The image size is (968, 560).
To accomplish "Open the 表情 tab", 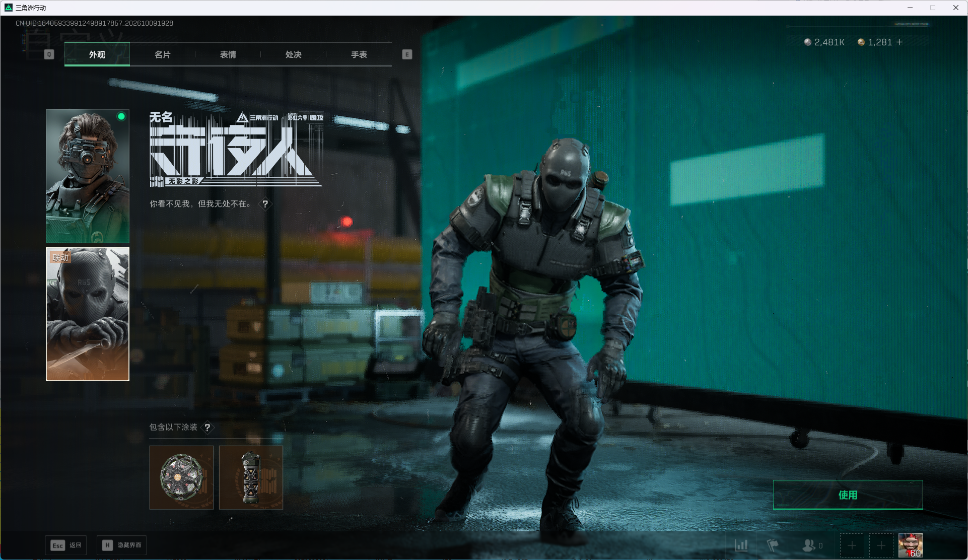I will pyautogui.click(x=228, y=54).
